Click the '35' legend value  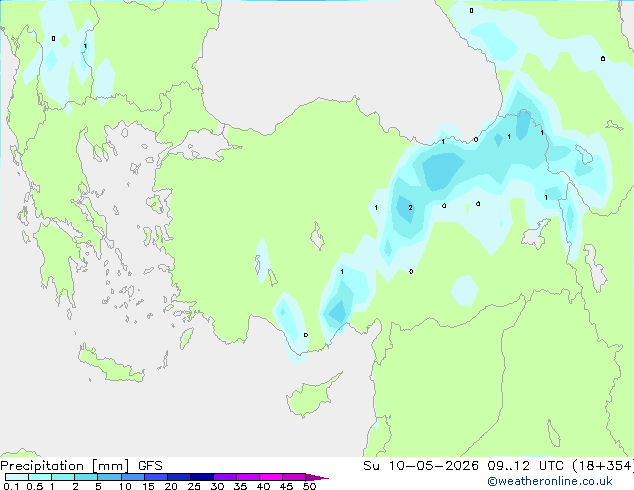click(240, 486)
